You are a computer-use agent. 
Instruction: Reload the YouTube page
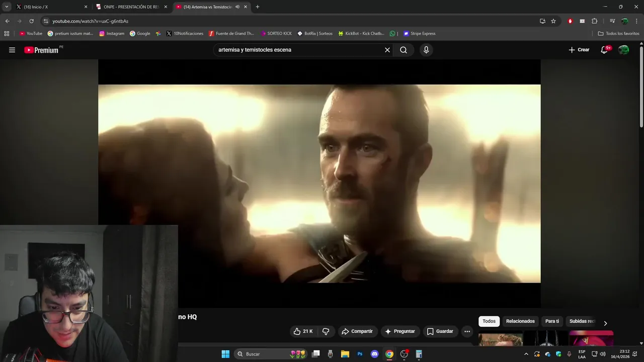coord(31,21)
